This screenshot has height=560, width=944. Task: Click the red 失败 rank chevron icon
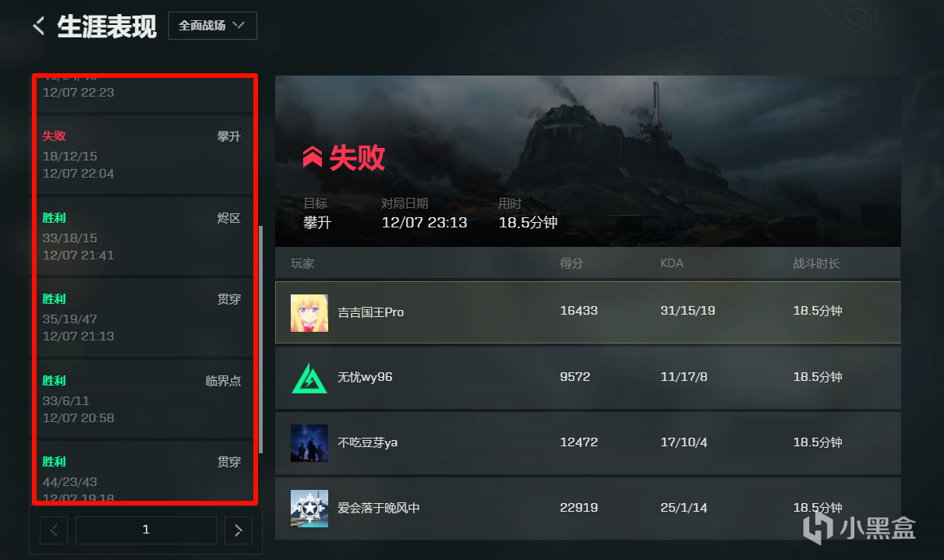[x=313, y=158]
